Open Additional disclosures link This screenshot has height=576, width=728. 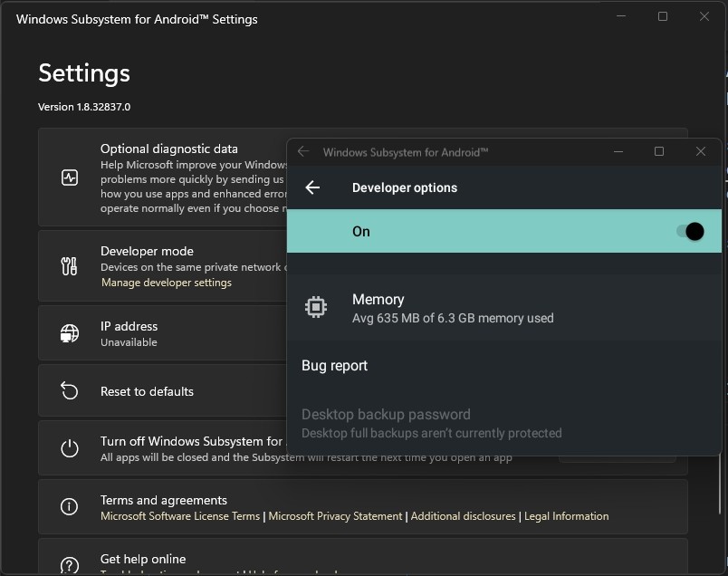point(463,516)
